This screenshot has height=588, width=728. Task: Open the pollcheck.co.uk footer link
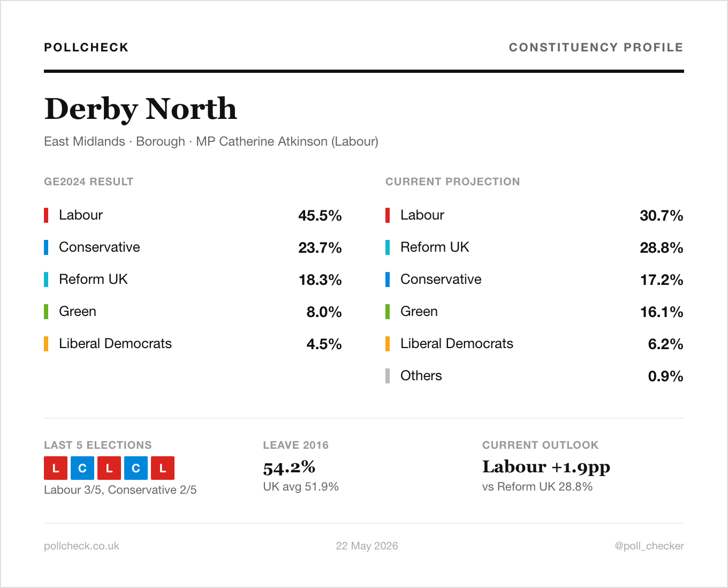click(x=81, y=546)
